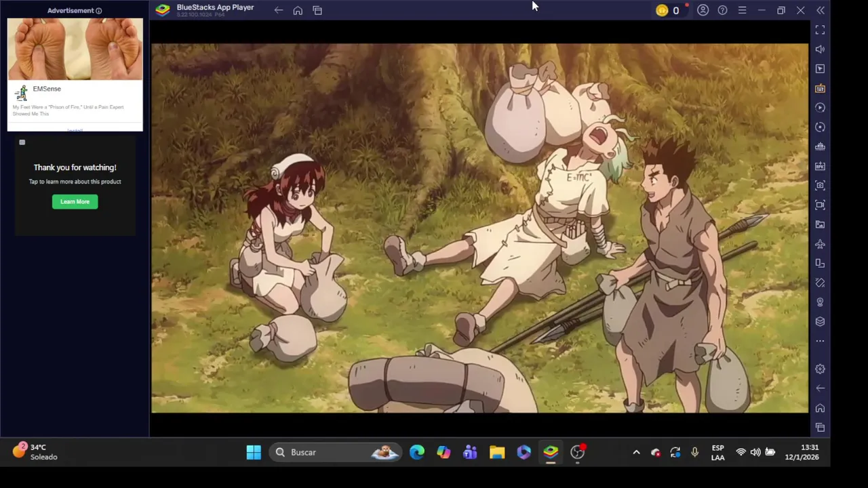
Task: Click the Advertisement info circle icon
Action: pos(98,11)
